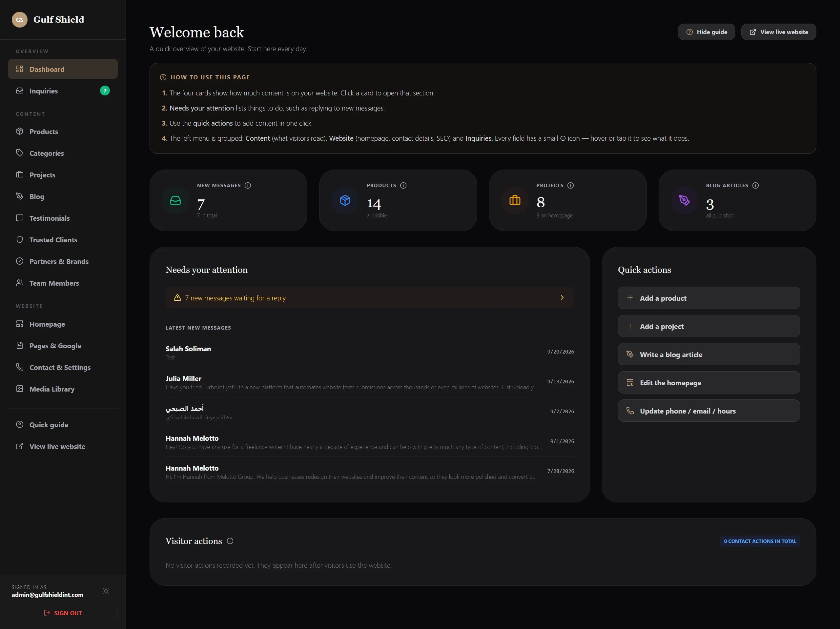Click Edit the homepage quick action

pos(708,382)
